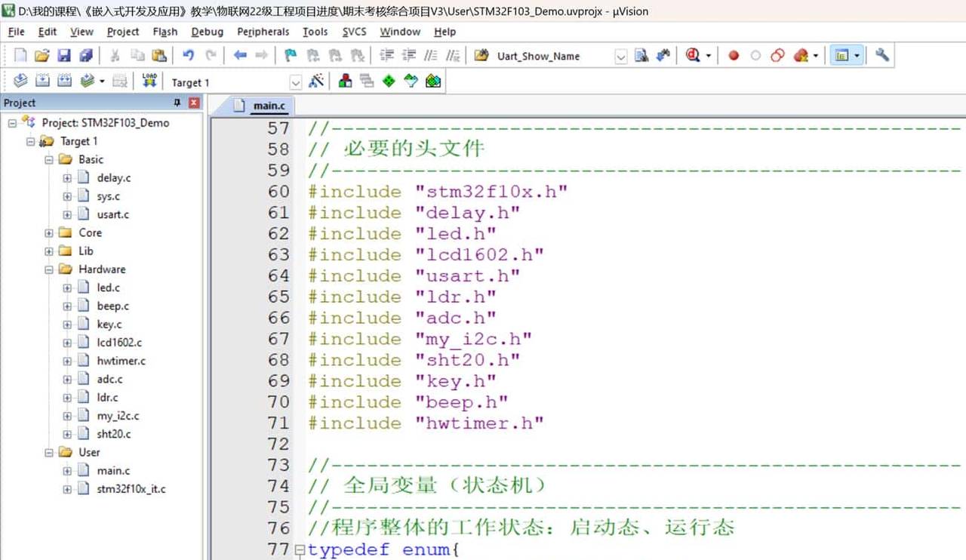Download code to flash memory
Image resolution: width=966 pixels, height=560 pixels.
149,81
